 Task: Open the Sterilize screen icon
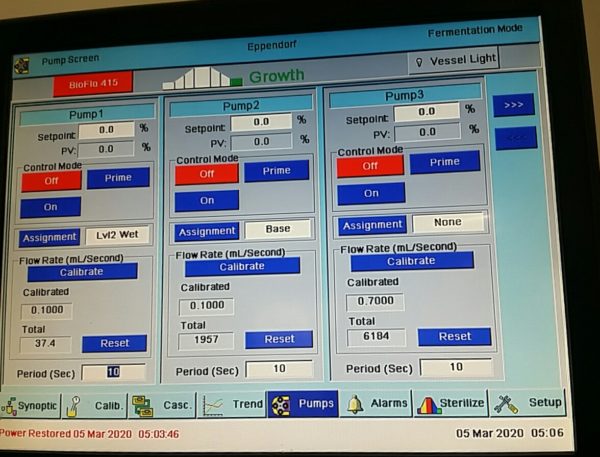point(450,404)
